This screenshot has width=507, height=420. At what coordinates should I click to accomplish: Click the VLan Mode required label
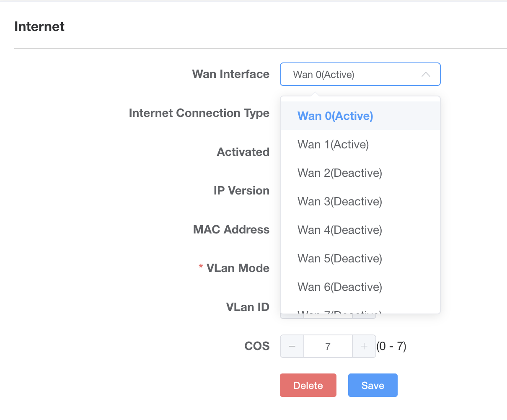[x=238, y=268]
